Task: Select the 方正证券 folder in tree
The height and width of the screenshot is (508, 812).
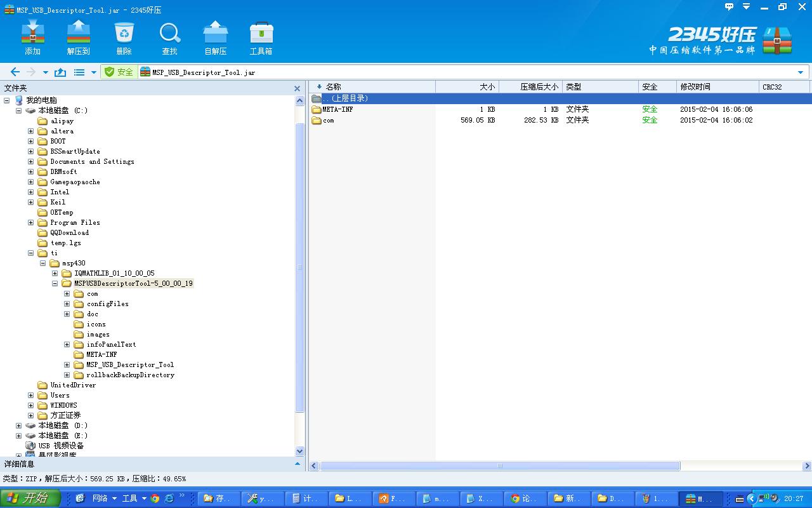Action: pos(65,415)
